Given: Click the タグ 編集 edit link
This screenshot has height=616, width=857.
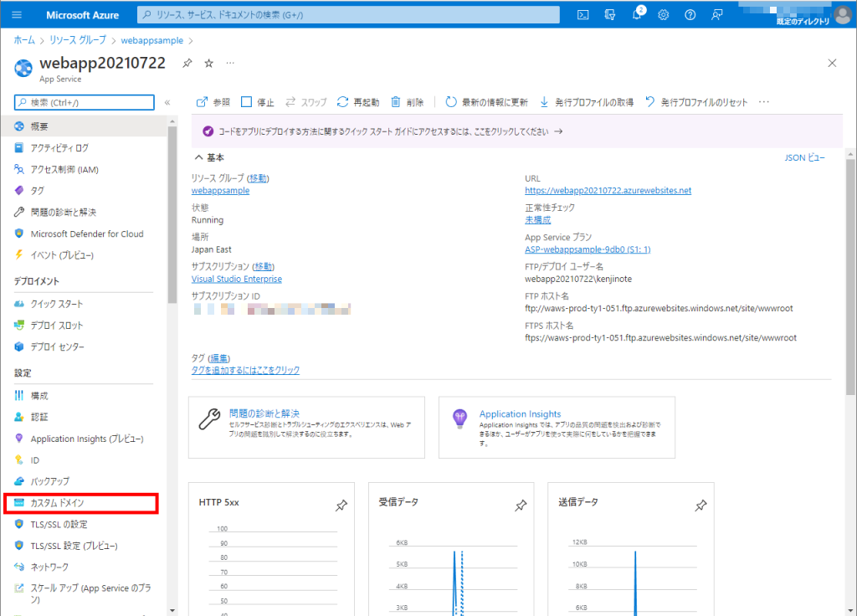Looking at the screenshot, I should point(219,358).
